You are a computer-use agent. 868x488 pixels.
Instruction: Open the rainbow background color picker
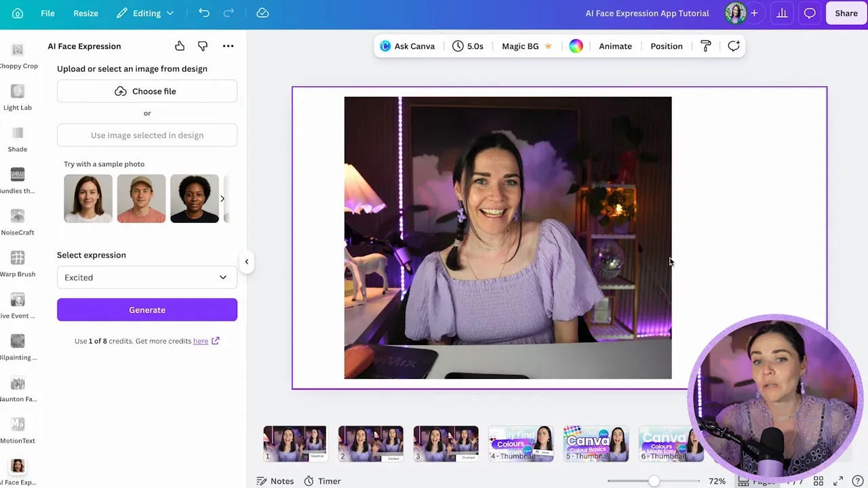tap(576, 46)
